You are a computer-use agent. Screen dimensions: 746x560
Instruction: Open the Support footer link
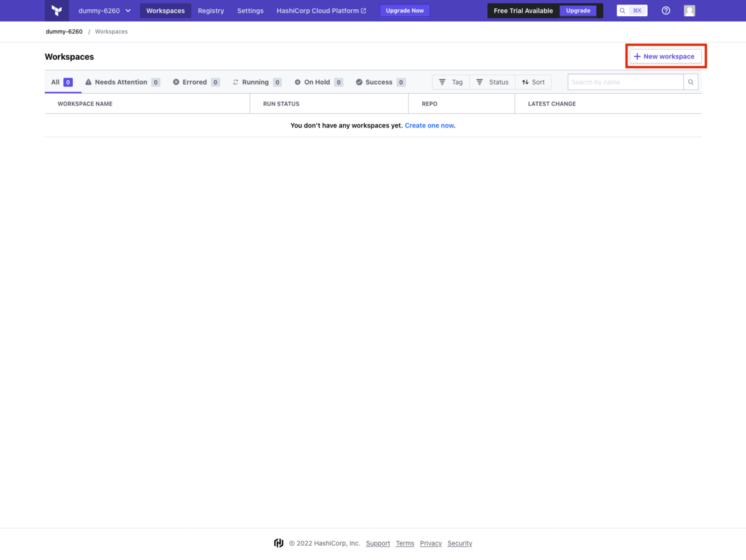[x=378, y=543]
